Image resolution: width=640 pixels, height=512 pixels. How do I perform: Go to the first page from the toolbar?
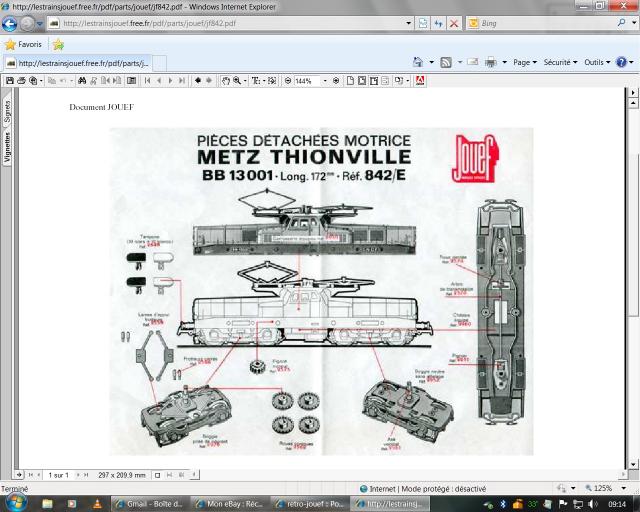pos(148,81)
